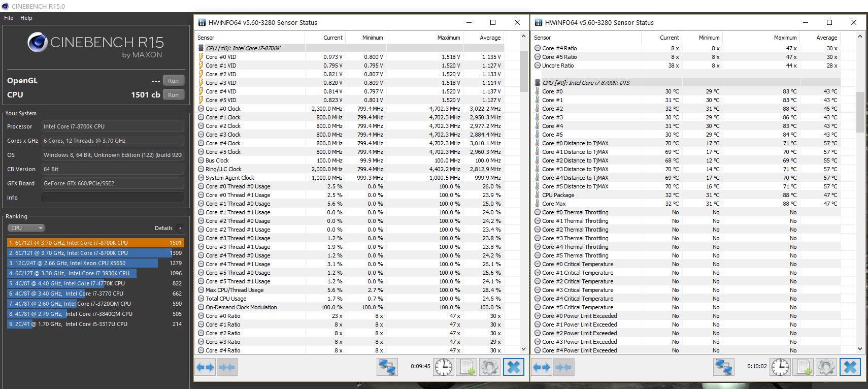Run the OpenGL benchmark in Cinebench
The image size is (868, 389).
pyautogui.click(x=173, y=81)
